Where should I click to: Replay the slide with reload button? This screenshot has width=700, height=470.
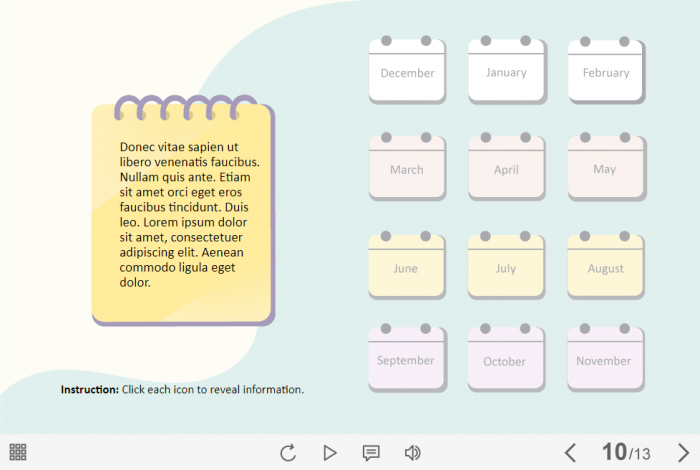(288, 453)
